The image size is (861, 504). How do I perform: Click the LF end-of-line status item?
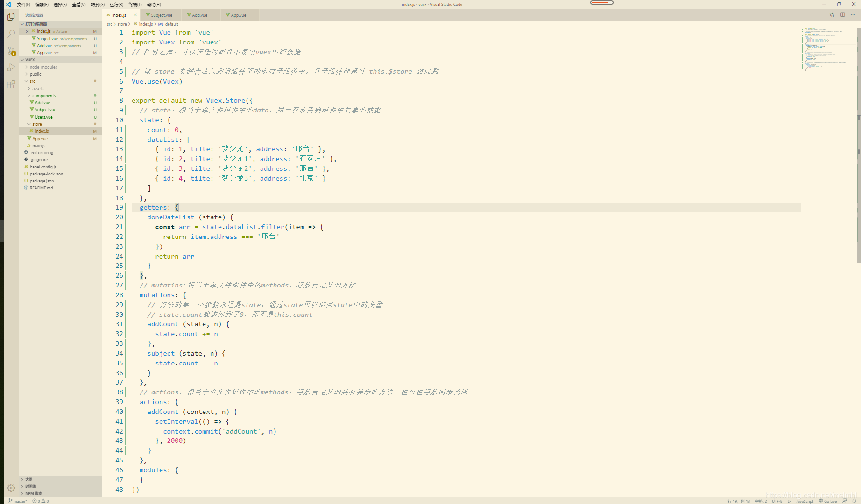point(789,501)
